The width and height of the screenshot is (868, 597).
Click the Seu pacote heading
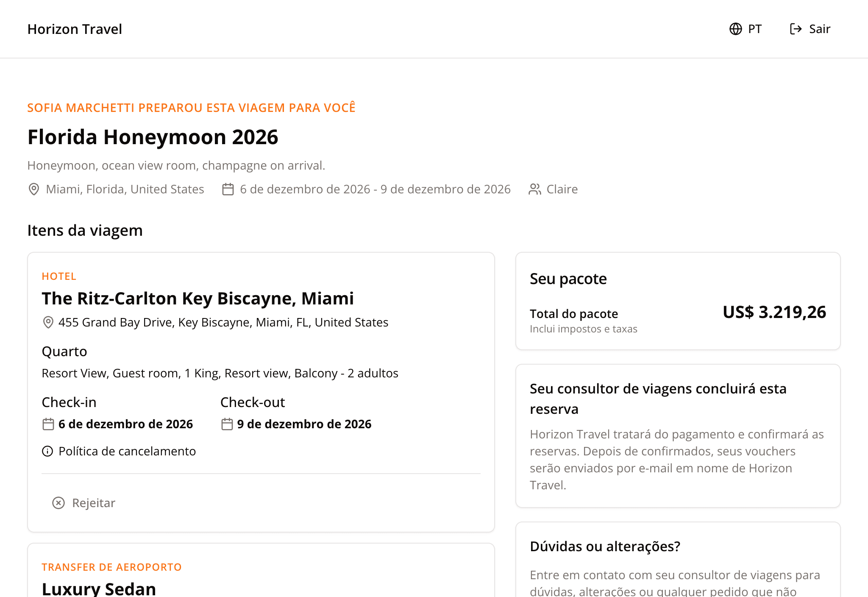coord(568,279)
